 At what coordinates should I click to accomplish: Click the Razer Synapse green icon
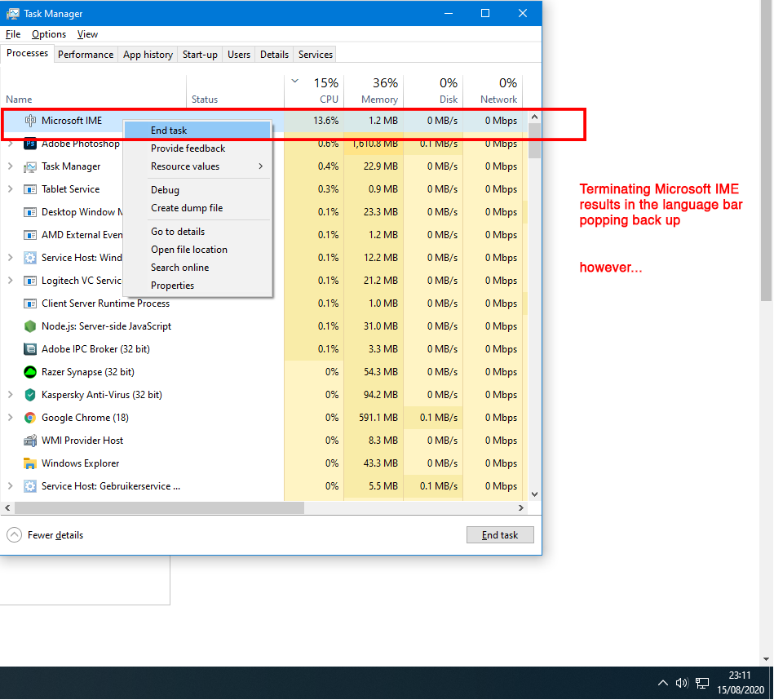click(30, 372)
